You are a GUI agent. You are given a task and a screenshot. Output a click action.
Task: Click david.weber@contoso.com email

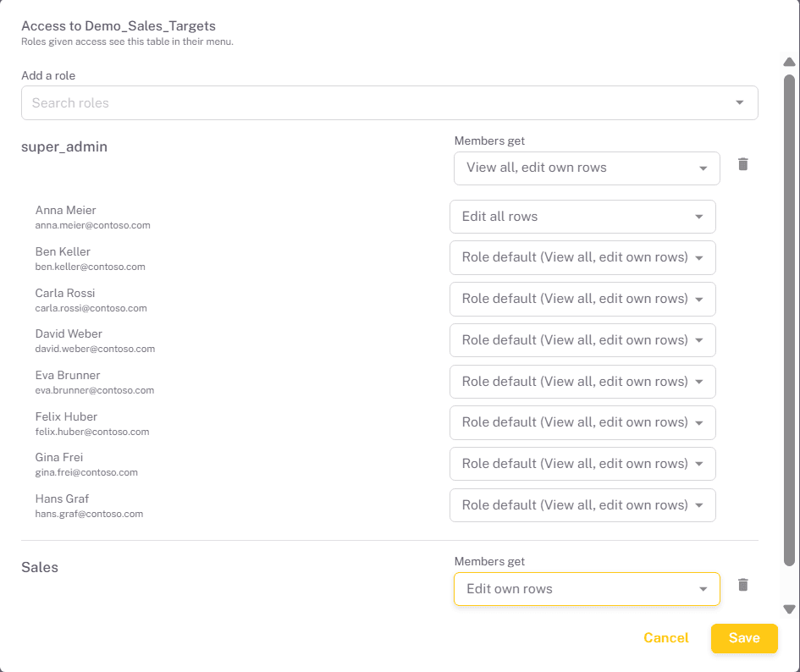95,349
